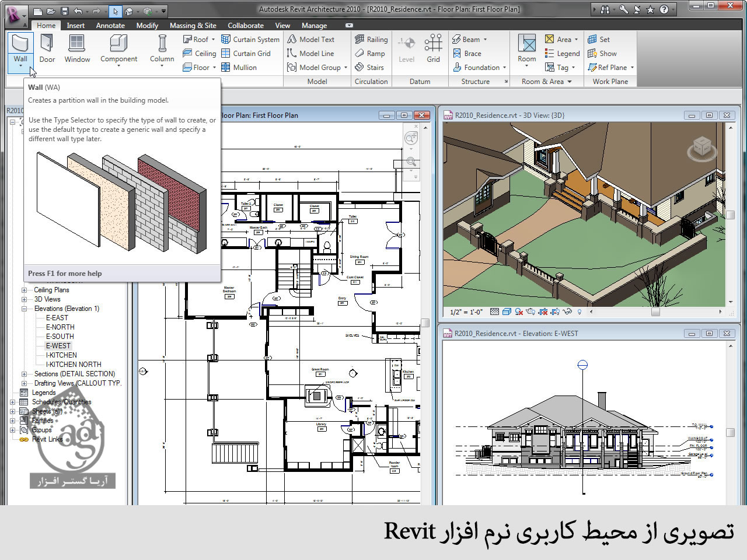Click the ViewCube in the 3D view
Image resolution: width=747 pixels, height=560 pixels.
[x=702, y=148]
